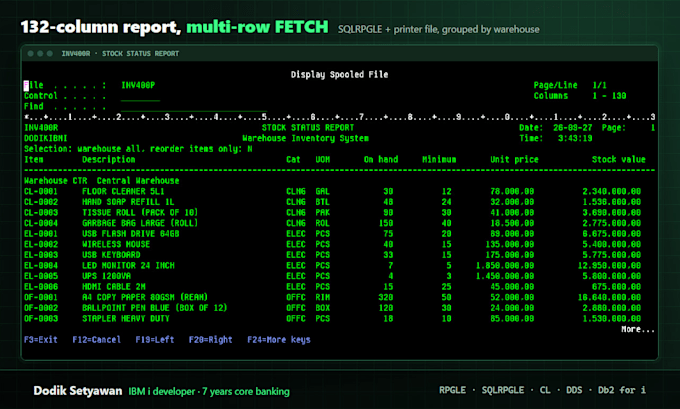Click on-hand quantity 320 for OF-0001
The height and width of the screenshot is (409, 680).
(386, 298)
